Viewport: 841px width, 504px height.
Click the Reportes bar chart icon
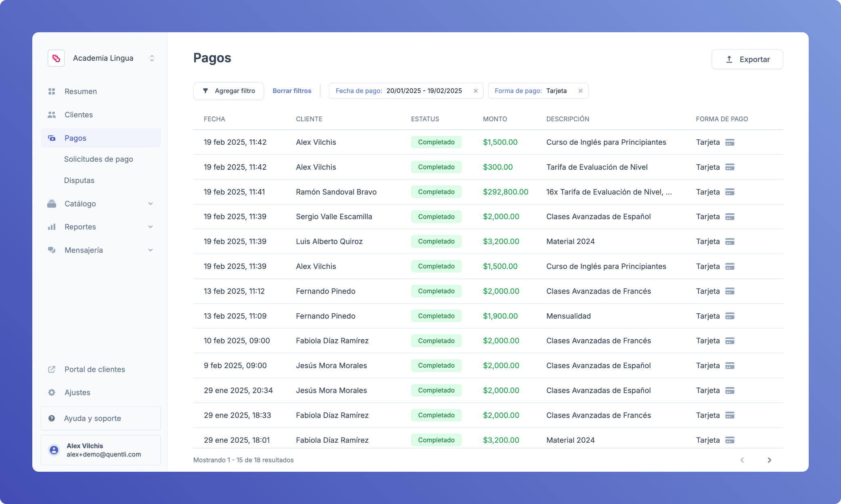tap(52, 227)
